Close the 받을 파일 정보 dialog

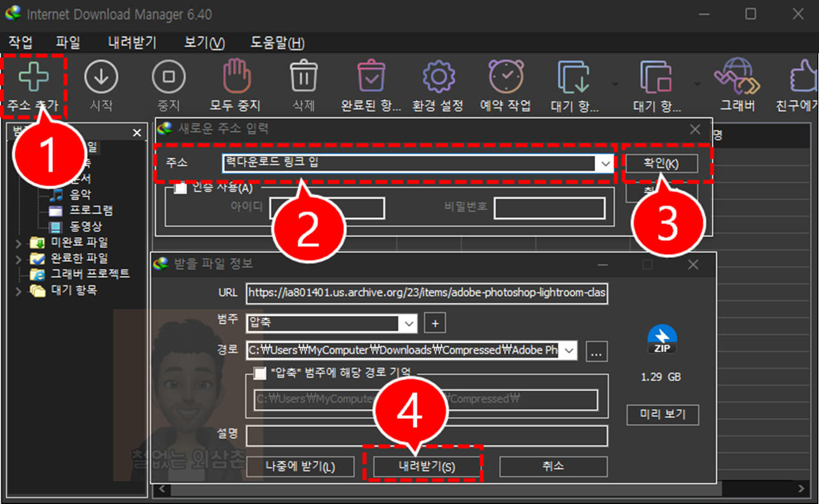click(x=693, y=264)
